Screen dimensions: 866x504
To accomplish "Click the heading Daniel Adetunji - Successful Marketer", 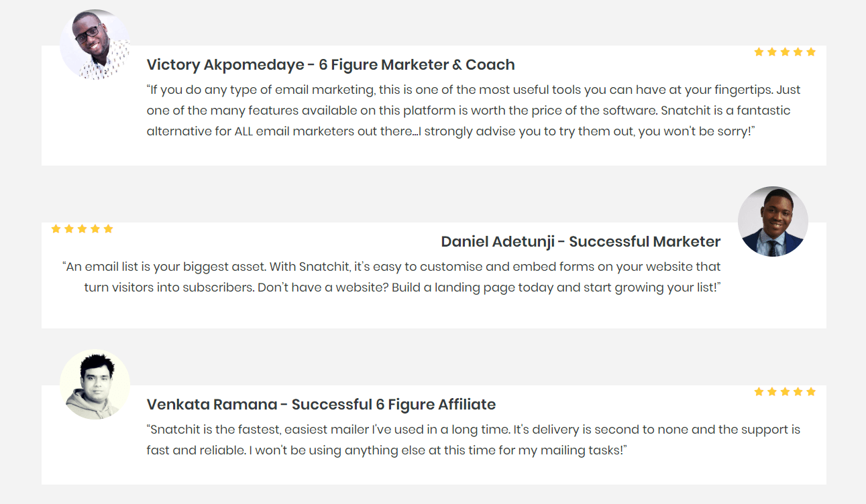I will (581, 242).
